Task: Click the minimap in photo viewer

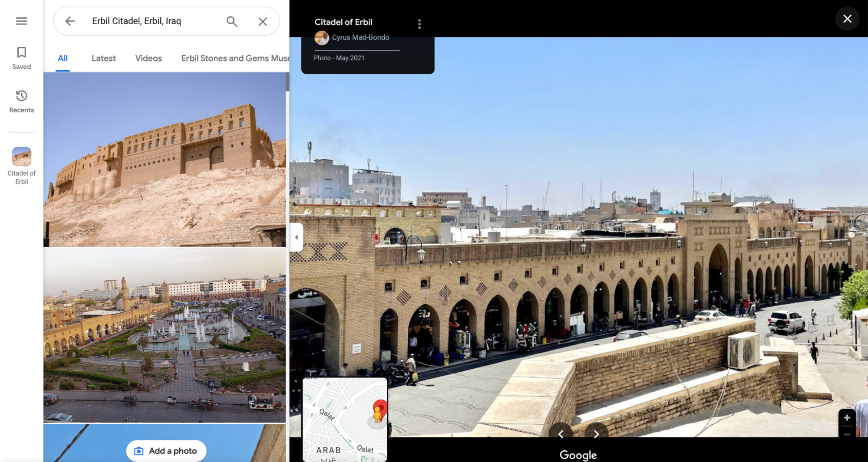Action: point(344,419)
